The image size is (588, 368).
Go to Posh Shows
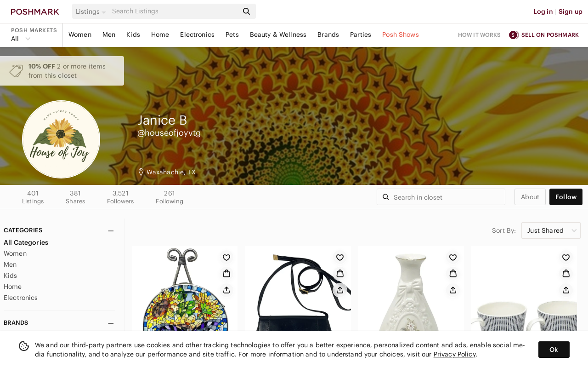click(x=401, y=34)
